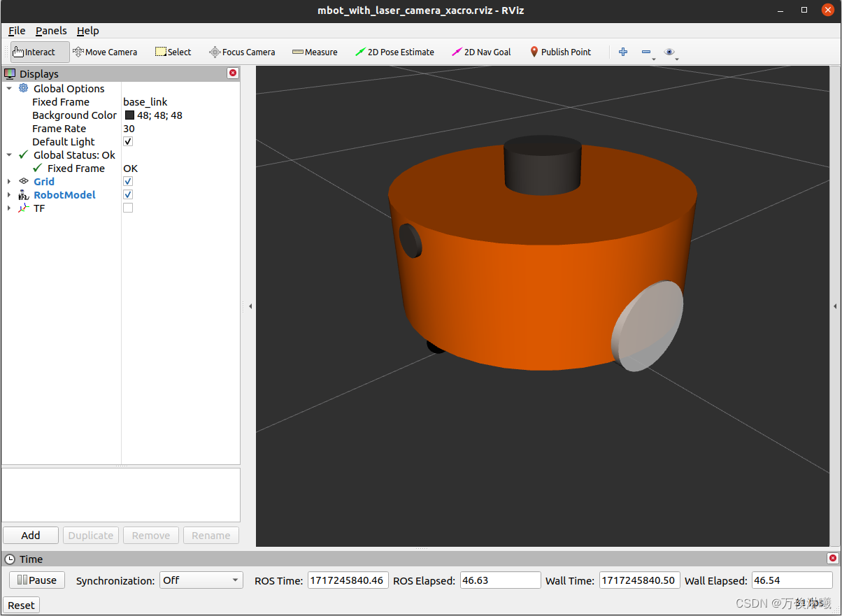Pick the Measure tool
The height and width of the screenshot is (616, 842).
pos(315,52)
